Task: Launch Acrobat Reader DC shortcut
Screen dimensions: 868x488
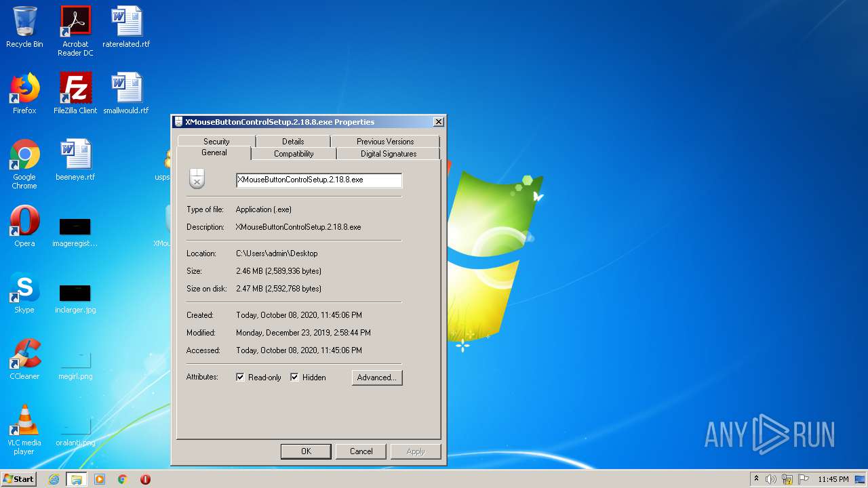Action: [75, 31]
